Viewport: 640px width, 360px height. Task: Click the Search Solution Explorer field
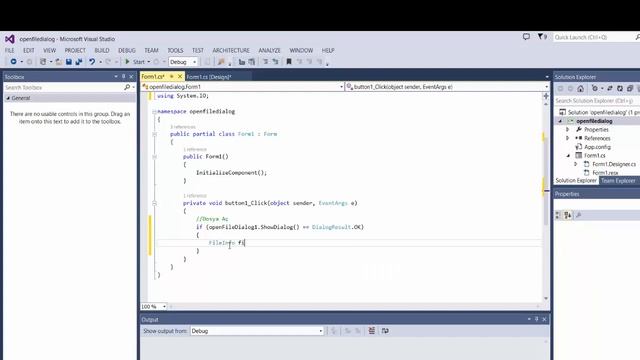pyautogui.click(x=597, y=100)
